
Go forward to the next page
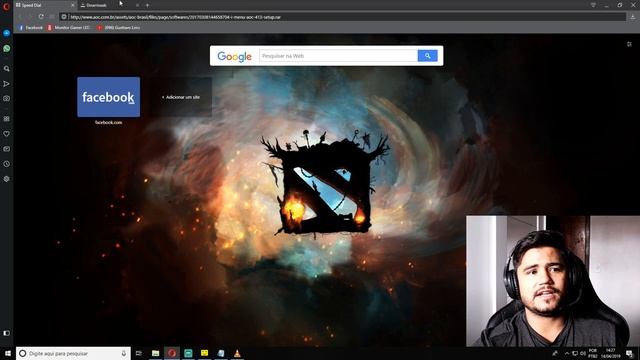click(30, 17)
